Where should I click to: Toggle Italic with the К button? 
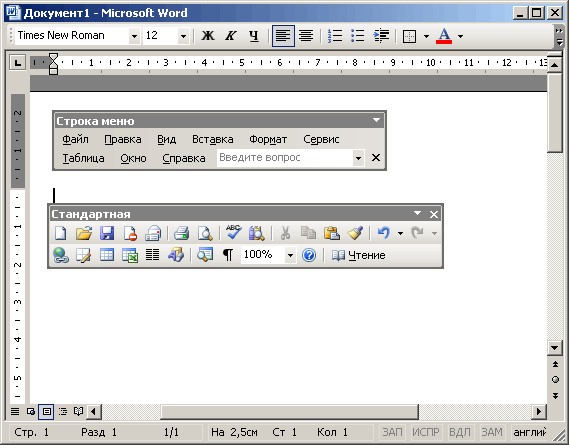coord(231,36)
